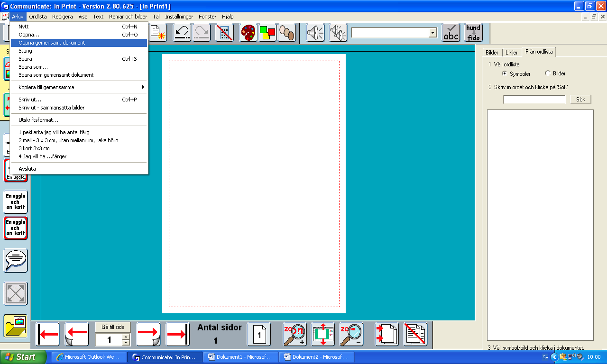The image size is (607, 364).
Task: Click the 'Gå till sida' button
Action: point(113,327)
